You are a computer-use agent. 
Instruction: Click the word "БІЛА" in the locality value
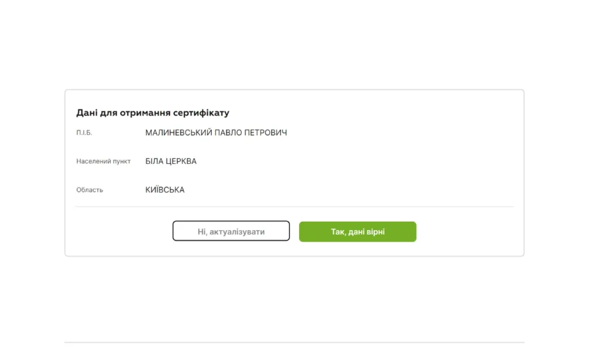pyautogui.click(x=155, y=161)
